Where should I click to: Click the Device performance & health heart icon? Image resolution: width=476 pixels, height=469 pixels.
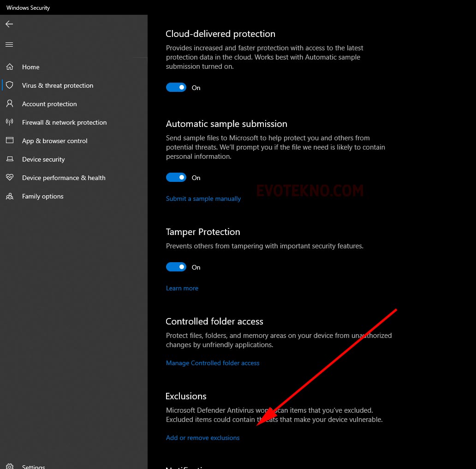(x=10, y=178)
